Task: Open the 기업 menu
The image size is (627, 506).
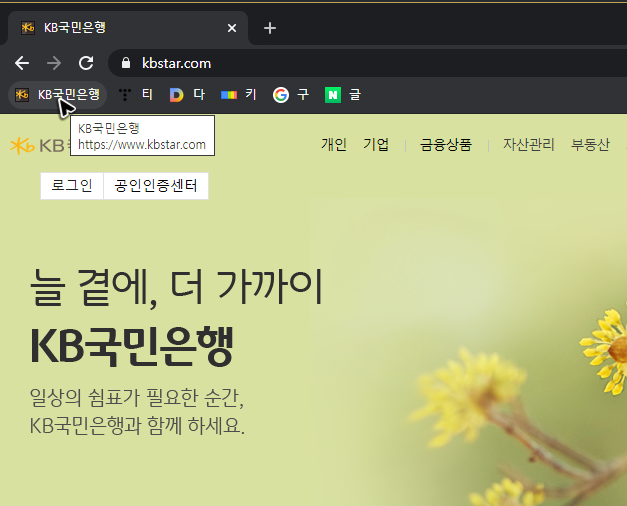Action: point(376,144)
